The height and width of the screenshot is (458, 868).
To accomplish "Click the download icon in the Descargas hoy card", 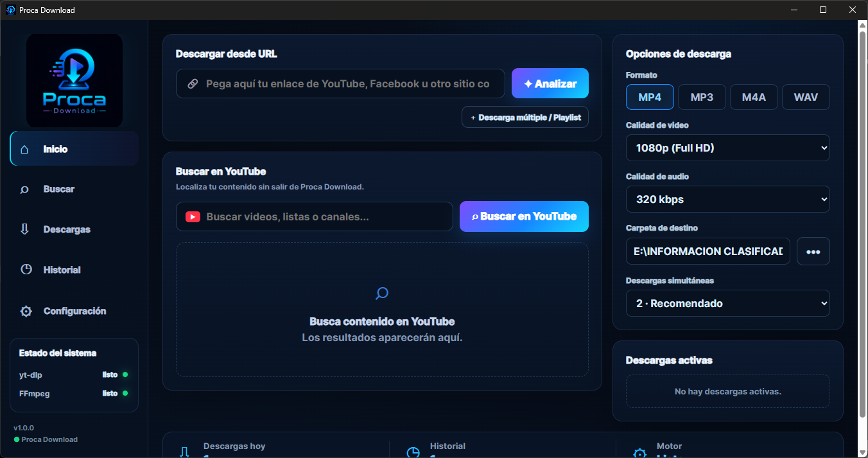I will coord(184,452).
